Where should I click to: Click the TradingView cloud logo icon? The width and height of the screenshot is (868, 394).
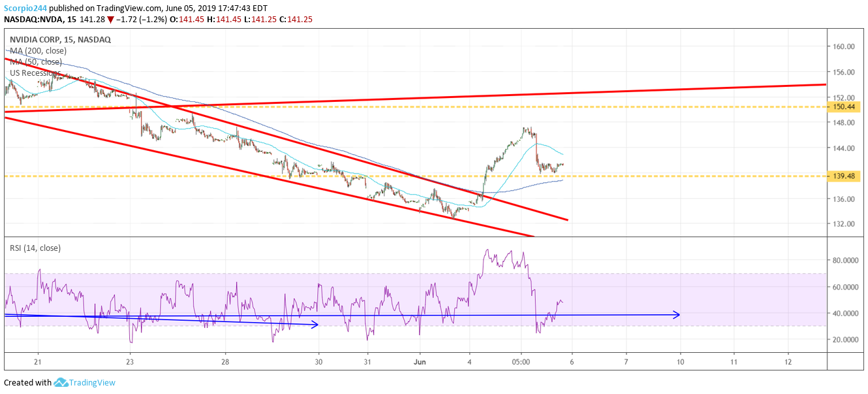(61, 383)
